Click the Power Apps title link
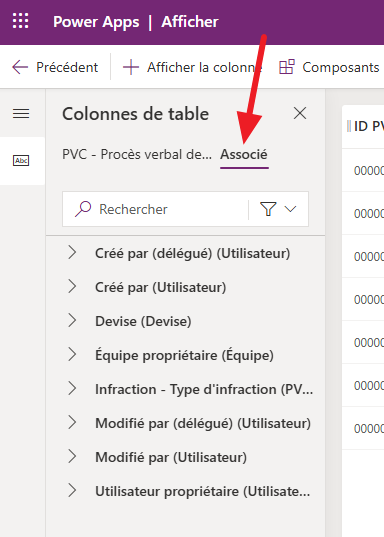384x537 pixels. pyautogui.click(x=96, y=22)
